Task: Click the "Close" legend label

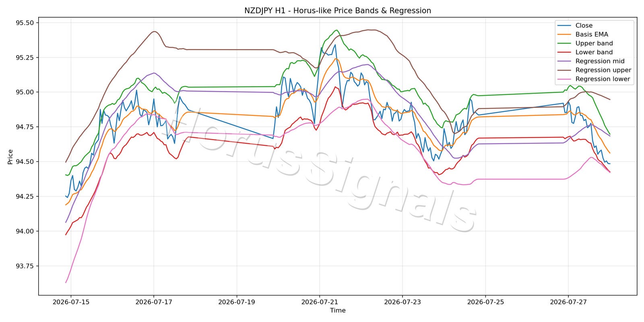Action: 584,26
